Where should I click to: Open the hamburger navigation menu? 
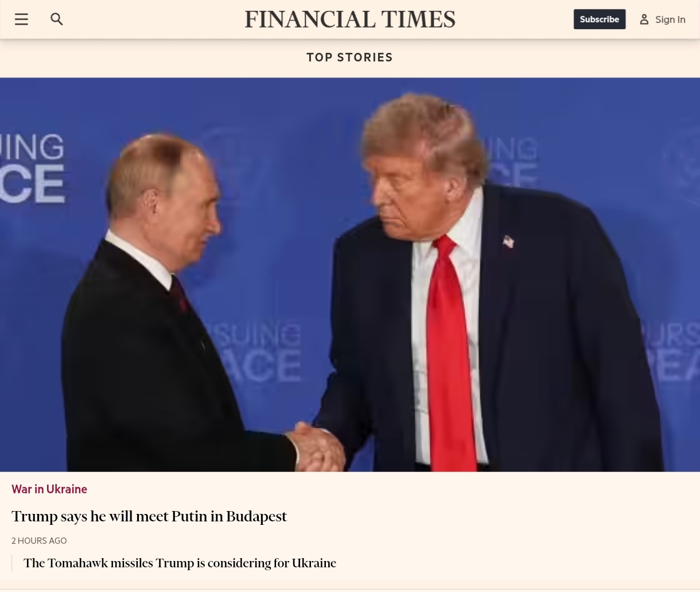(x=21, y=19)
